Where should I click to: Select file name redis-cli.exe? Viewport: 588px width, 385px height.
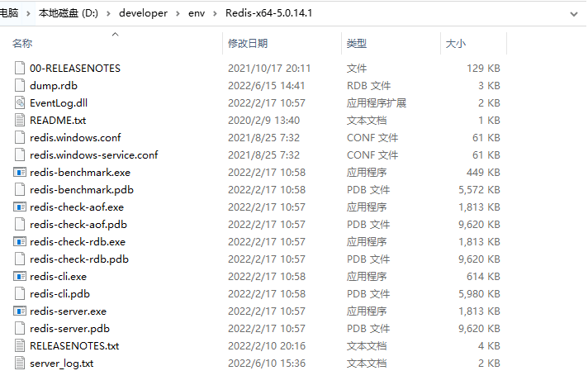[x=58, y=276]
